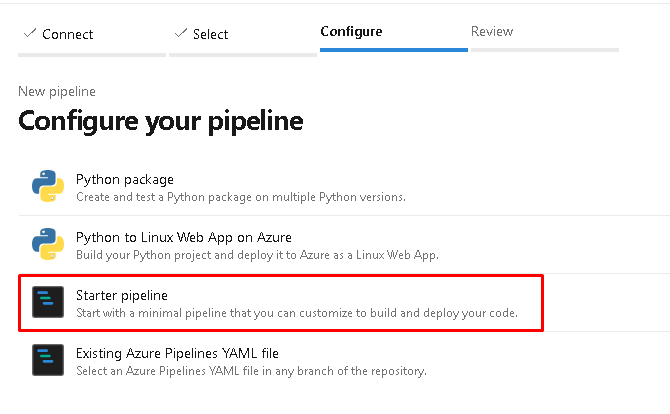
Task: Select Existing Azure Pipelines YAML file title
Action: [x=177, y=353]
